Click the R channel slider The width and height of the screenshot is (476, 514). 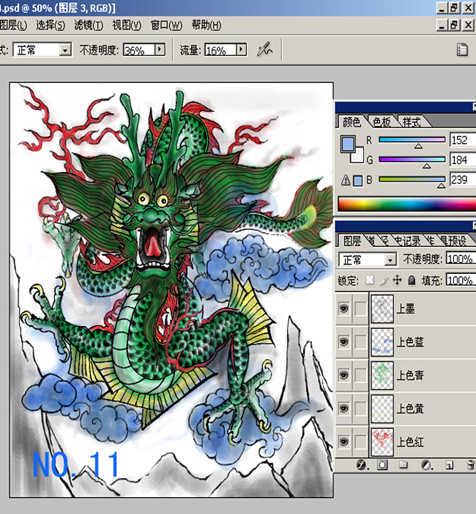412,141
